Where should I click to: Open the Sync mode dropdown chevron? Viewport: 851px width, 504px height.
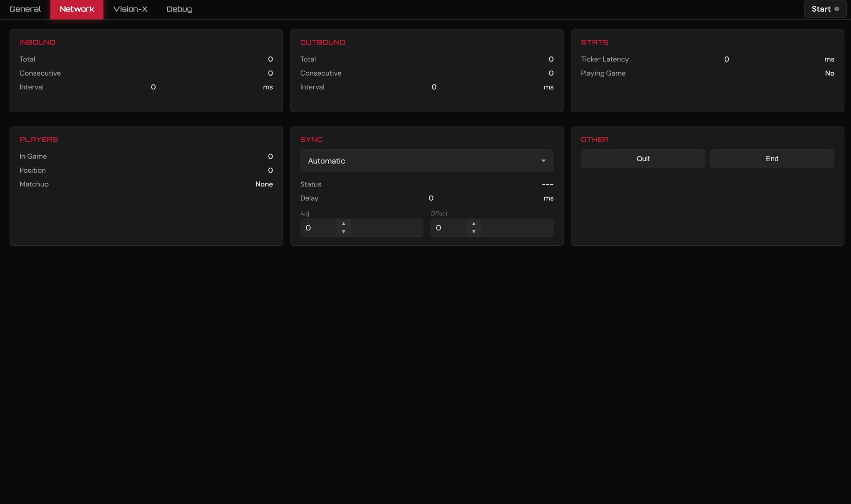point(543,161)
